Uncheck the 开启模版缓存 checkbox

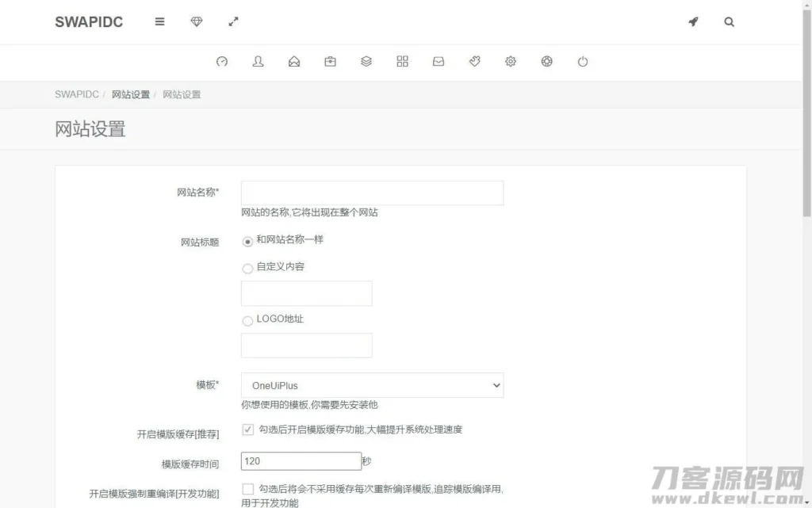point(247,429)
